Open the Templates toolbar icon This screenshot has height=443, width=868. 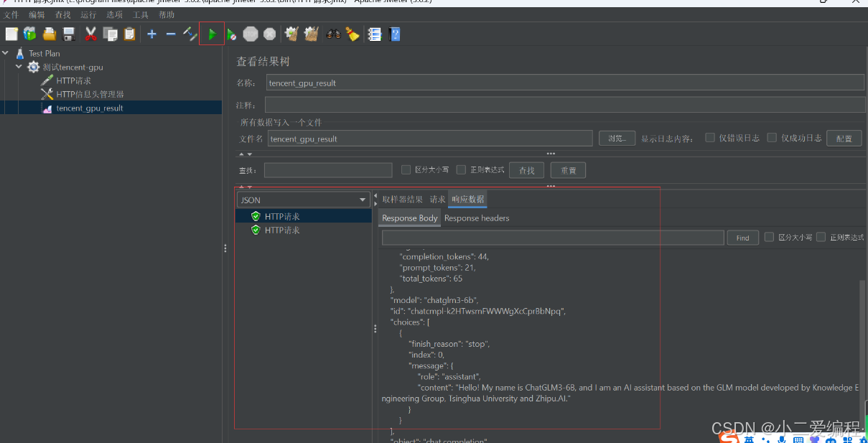pos(29,34)
